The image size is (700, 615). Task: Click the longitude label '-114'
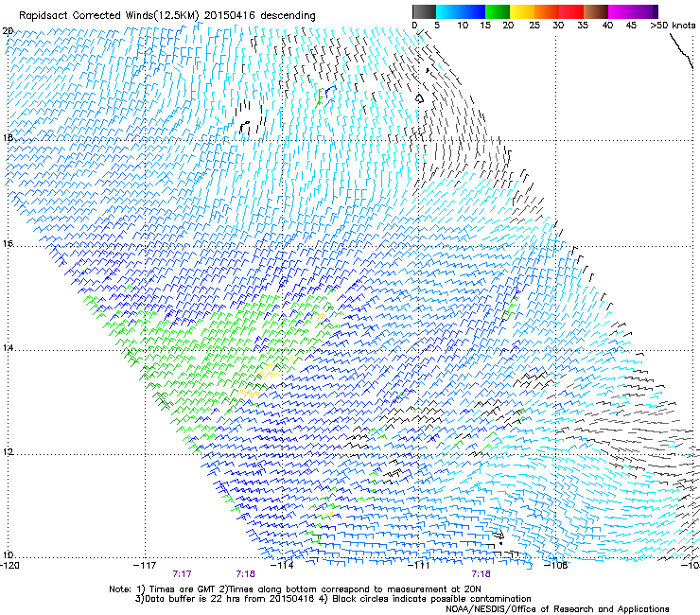pyautogui.click(x=282, y=566)
